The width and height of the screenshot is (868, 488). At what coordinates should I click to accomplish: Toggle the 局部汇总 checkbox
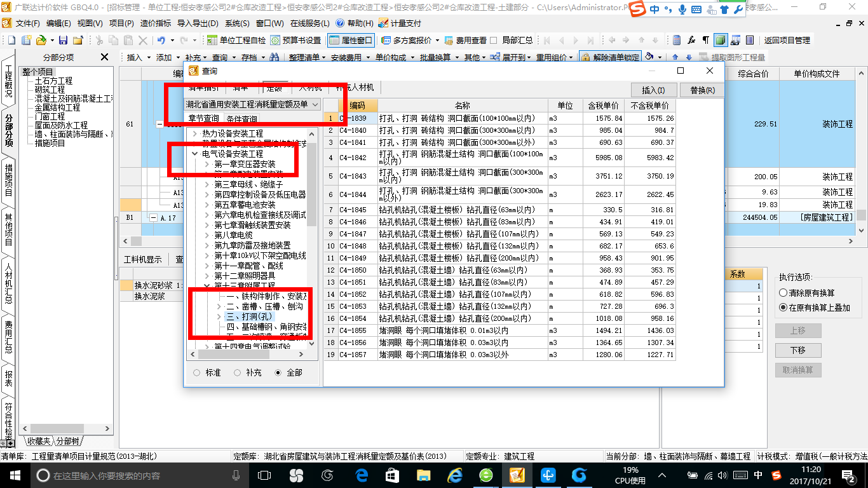(494, 40)
